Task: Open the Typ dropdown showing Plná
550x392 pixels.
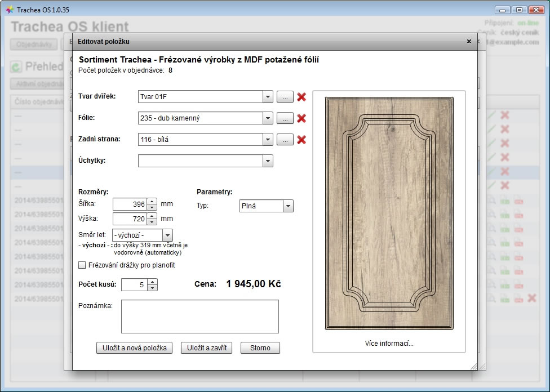Action: 288,206
